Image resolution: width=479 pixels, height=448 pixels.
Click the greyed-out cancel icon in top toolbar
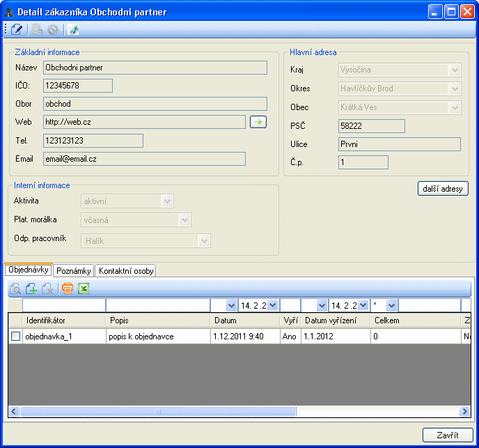coord(53,30)
